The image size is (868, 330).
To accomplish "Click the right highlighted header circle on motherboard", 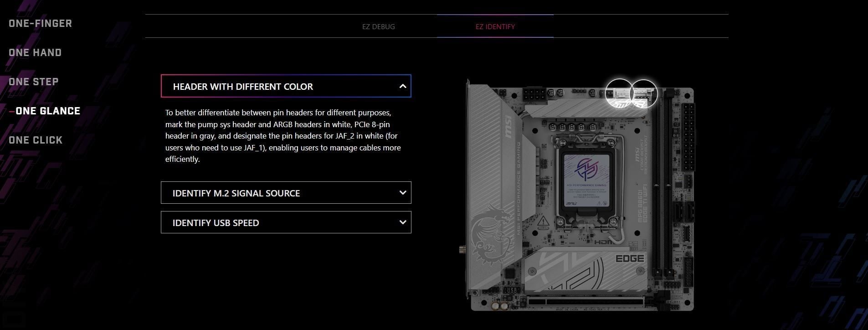I will pyautogui.click(x=643, y=93).
